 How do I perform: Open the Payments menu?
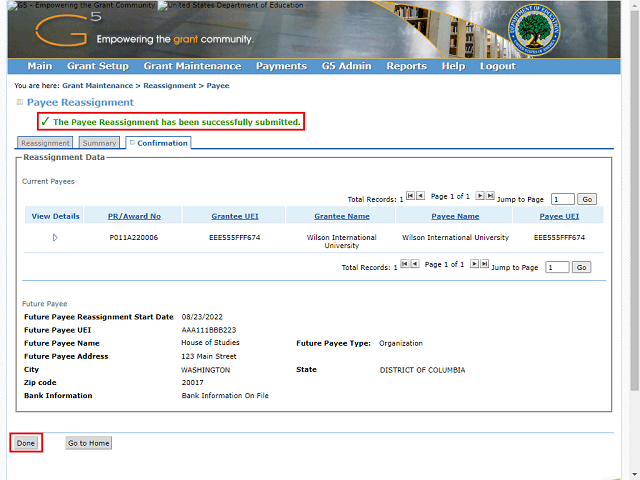281,66
